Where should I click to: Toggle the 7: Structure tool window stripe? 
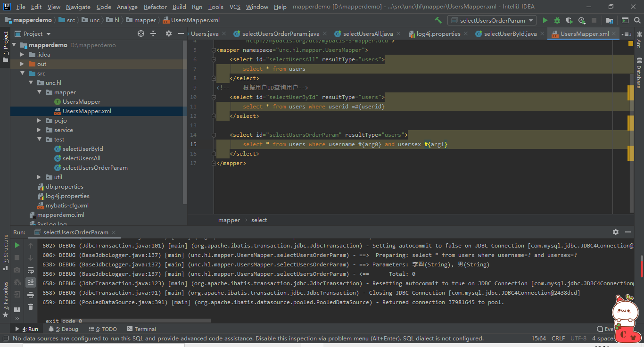tap(5, 252)
